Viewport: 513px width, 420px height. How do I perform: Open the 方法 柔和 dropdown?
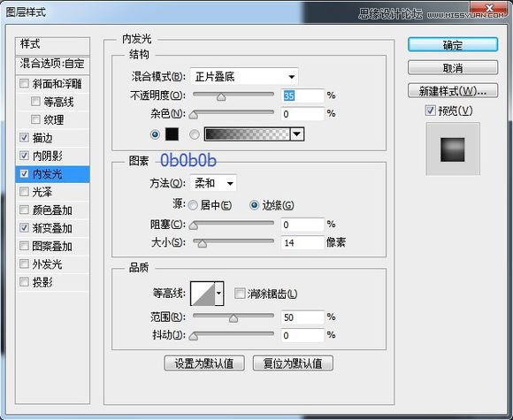[213, 183]
